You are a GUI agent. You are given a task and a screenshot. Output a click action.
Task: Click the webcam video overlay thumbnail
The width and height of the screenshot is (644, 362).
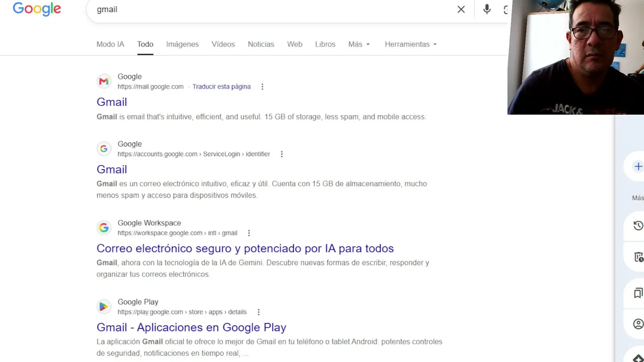pyautogui.click(x=576, y=57)
